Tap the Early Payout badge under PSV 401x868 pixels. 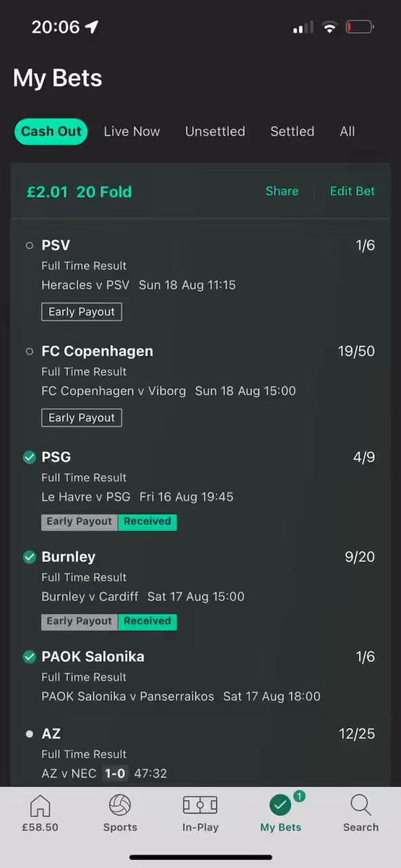[82, 312]
